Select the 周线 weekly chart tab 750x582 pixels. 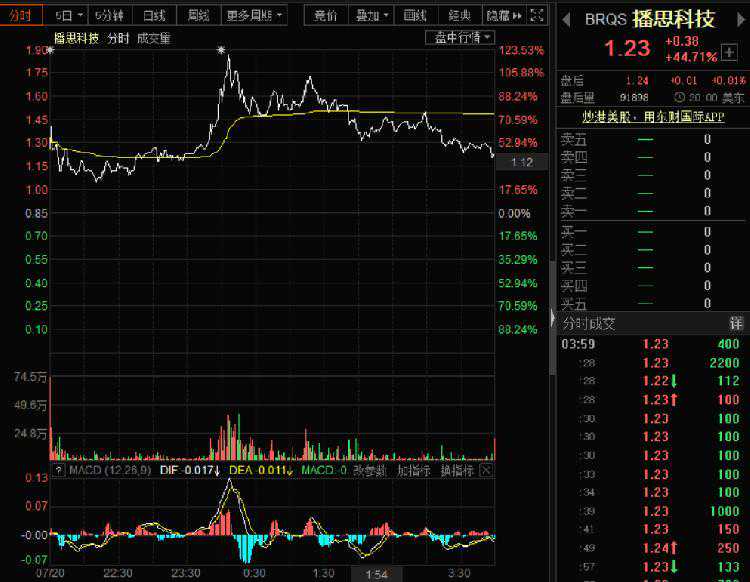[x=199, y=16]
